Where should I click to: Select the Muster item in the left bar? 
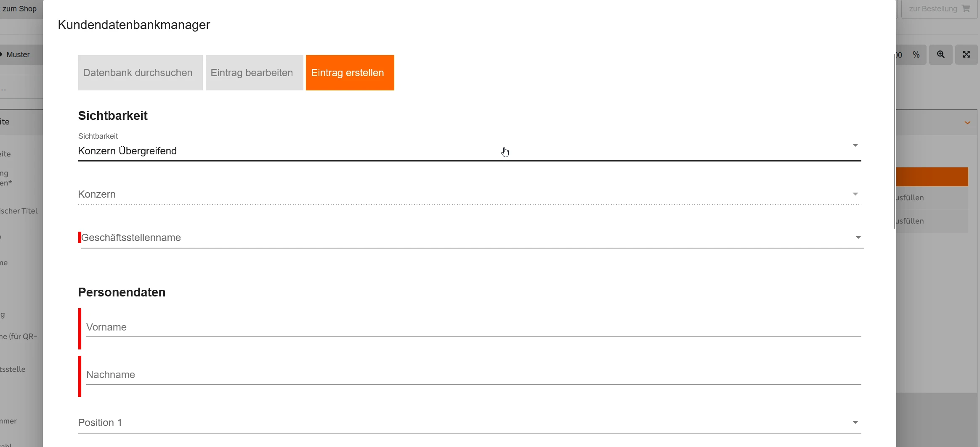[x=18, y=55]
